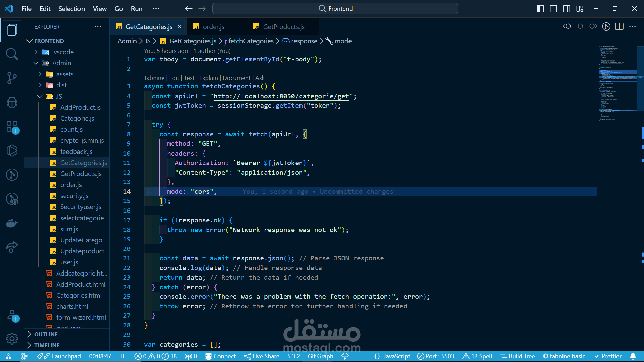Toggle Panel visibility layout button
The image size is (644, 362).
coord(553,9)
